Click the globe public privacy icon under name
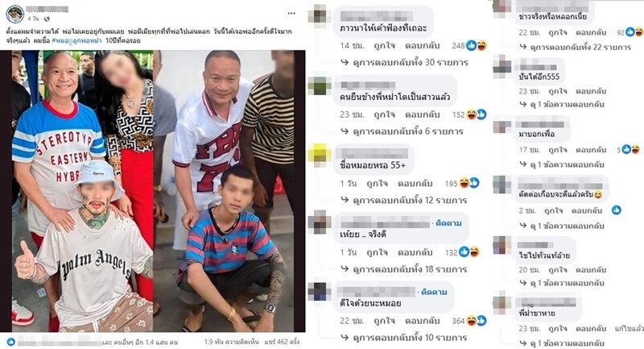Screen dimensions: 644x349 coord(47,19)
